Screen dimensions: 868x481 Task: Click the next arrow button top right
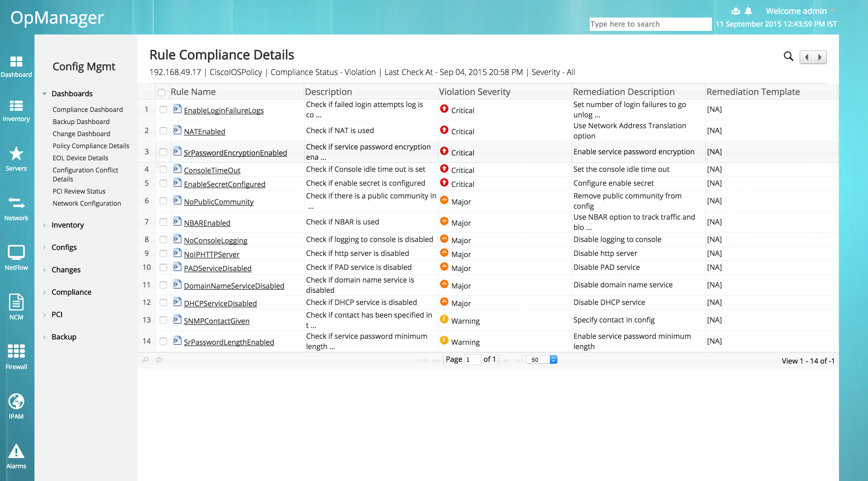click(820, 57)
